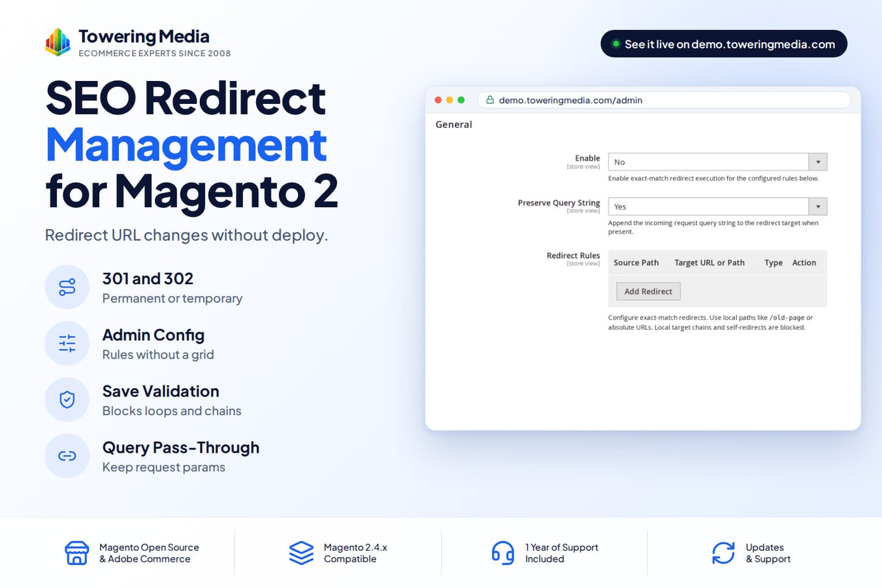Click the Towering Media logo icon
882x588 pixels.
point(57,42)
